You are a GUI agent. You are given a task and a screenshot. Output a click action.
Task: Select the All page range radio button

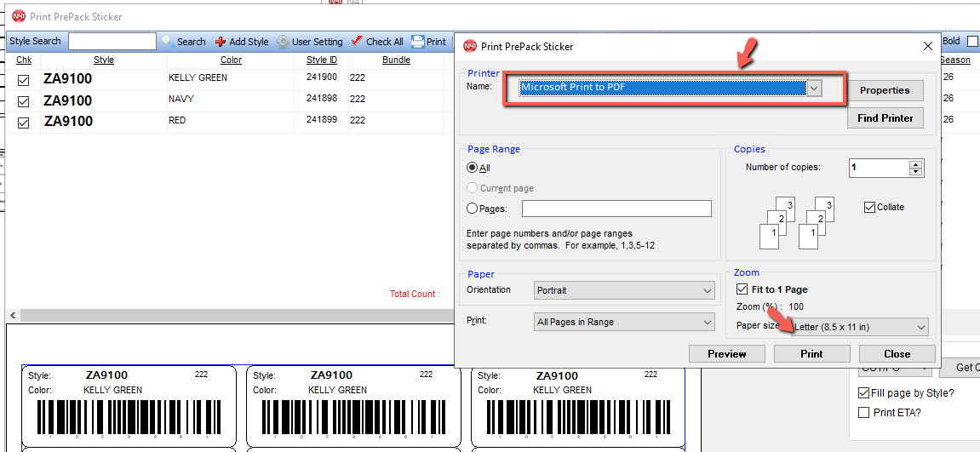(473, 168)
